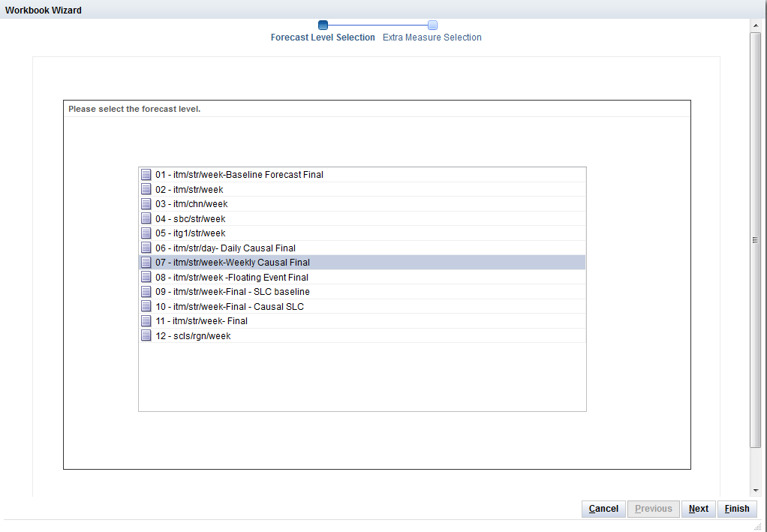Click the scroll up arrow of the wizard

756,26
